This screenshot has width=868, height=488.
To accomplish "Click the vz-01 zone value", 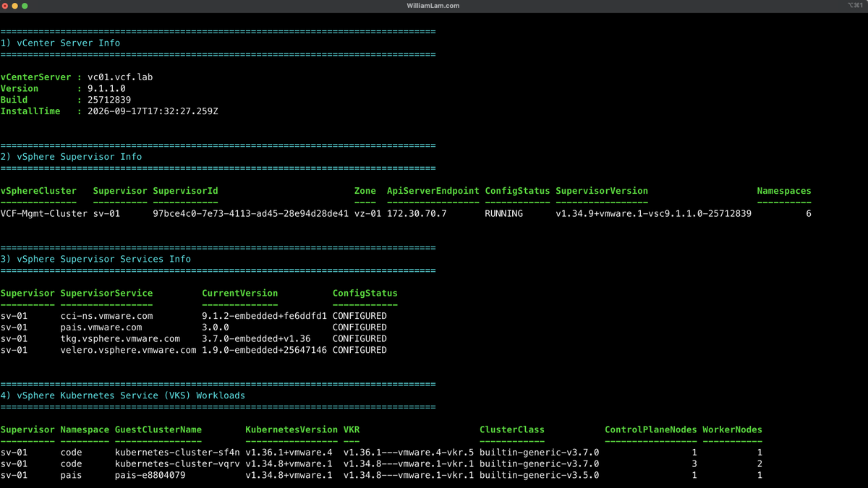I will (367, 214).
